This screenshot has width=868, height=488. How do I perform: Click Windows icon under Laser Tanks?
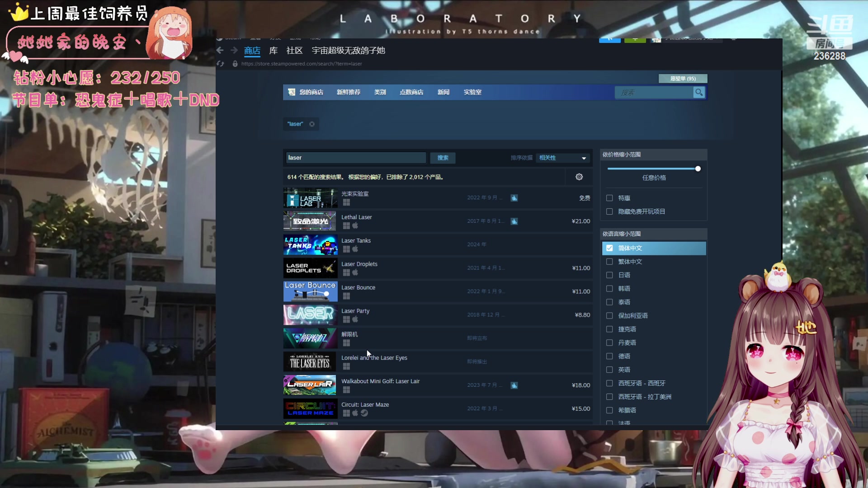click(x=346, y=249)
